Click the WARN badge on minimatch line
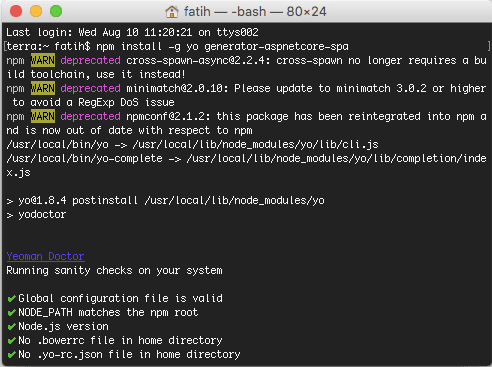The width and height of the screenshot is (492, 367). (43, 88)
